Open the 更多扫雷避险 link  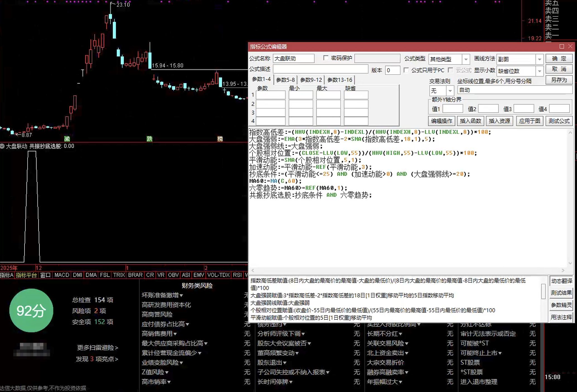pyautogui.click(x=98, y=348)
